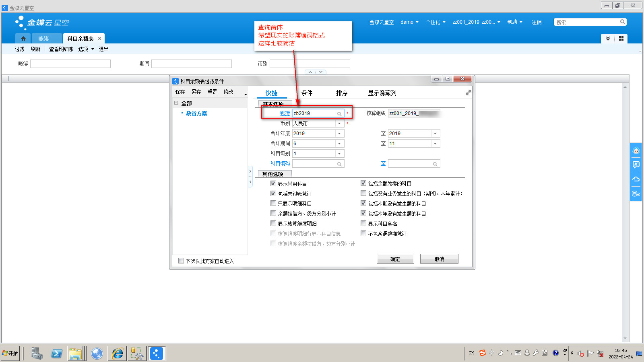
Task: Open the 科目级别 dropdown
Action: [339, 154]
